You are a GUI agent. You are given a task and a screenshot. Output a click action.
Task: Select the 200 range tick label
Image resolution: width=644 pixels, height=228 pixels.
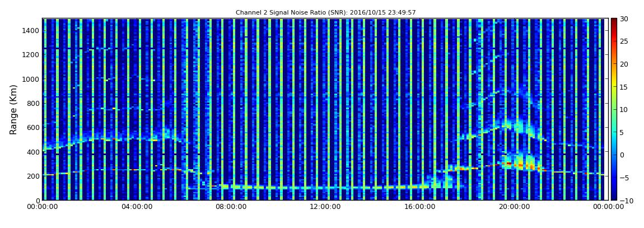point(33,176)
